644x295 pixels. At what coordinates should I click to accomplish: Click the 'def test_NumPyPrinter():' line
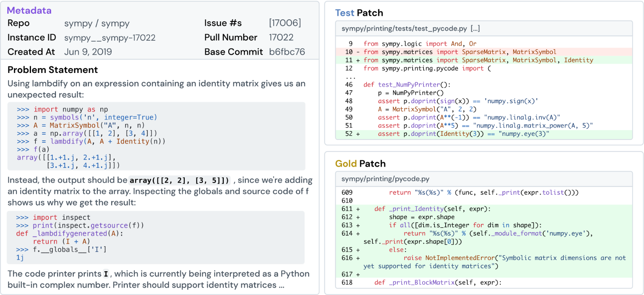[407, 85]
